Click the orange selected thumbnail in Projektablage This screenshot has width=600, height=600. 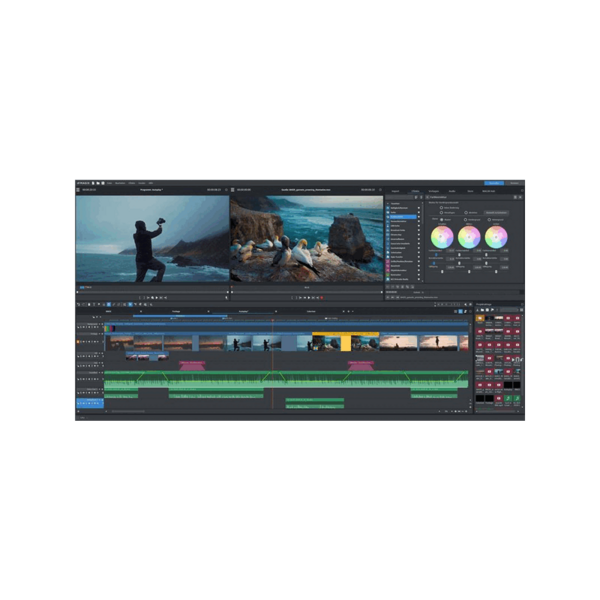[x=480, y=318]
